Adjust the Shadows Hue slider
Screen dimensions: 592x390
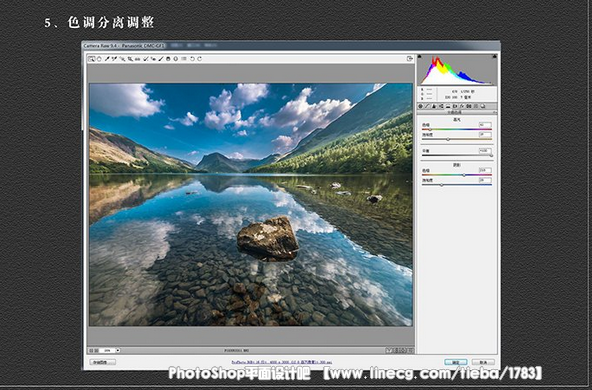click(464, 175)
